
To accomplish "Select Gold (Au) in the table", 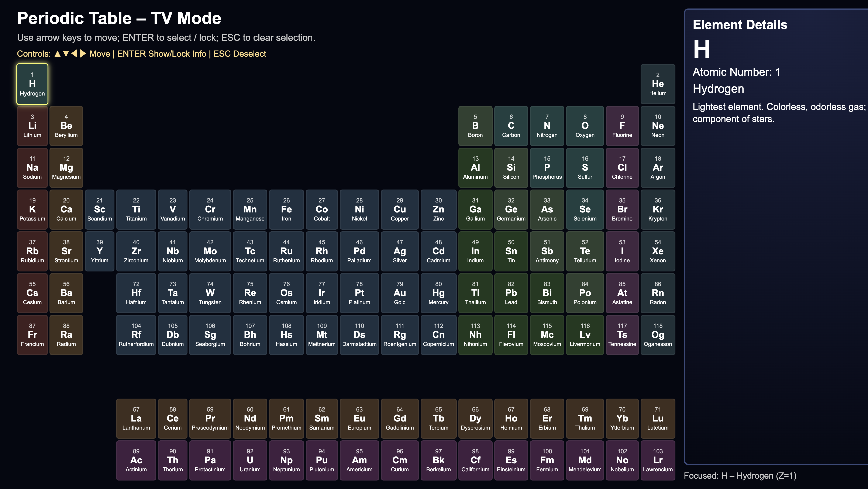I will pos(400,293).
